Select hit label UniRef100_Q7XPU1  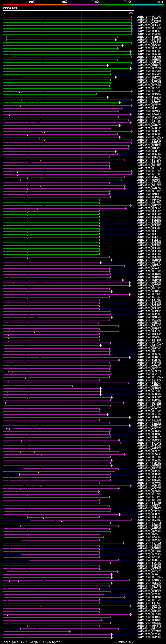[x=149, y=117]
